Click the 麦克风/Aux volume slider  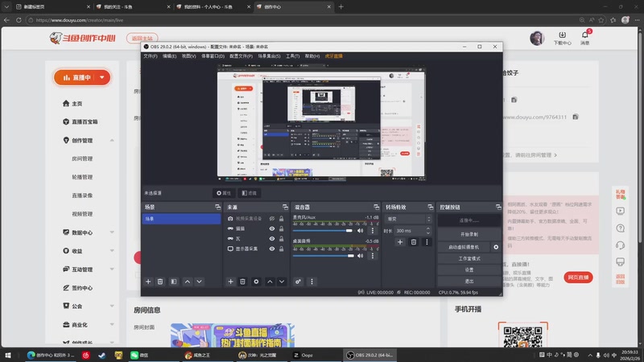[323, 231]
